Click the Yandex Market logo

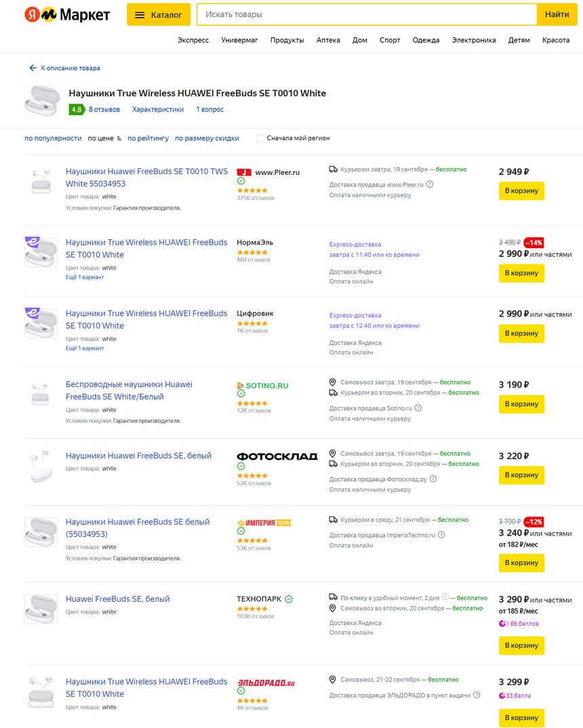point(67,14)
